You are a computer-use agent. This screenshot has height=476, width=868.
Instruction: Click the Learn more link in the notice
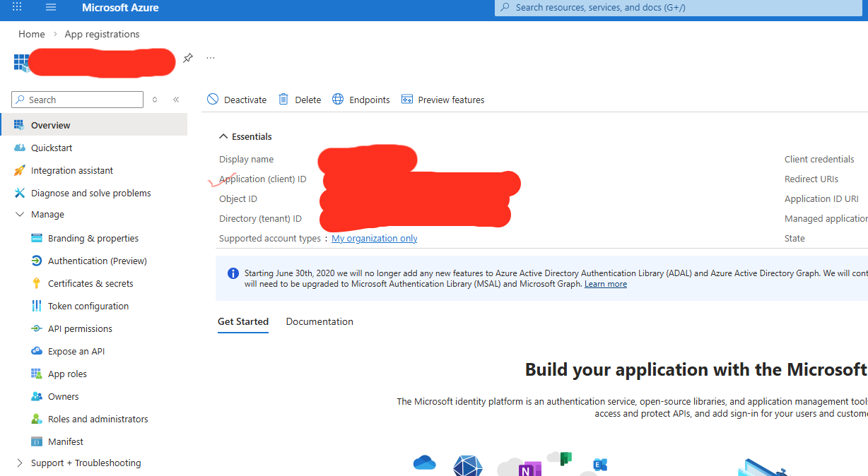tap(606, 284)
